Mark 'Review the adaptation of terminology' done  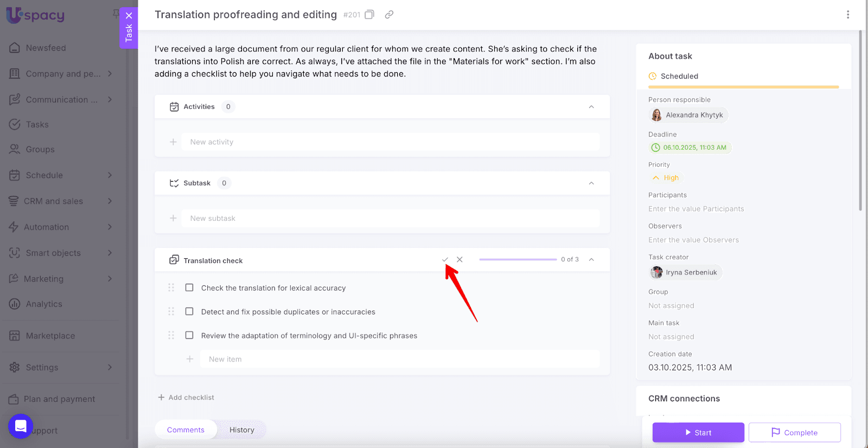[189, 335]
